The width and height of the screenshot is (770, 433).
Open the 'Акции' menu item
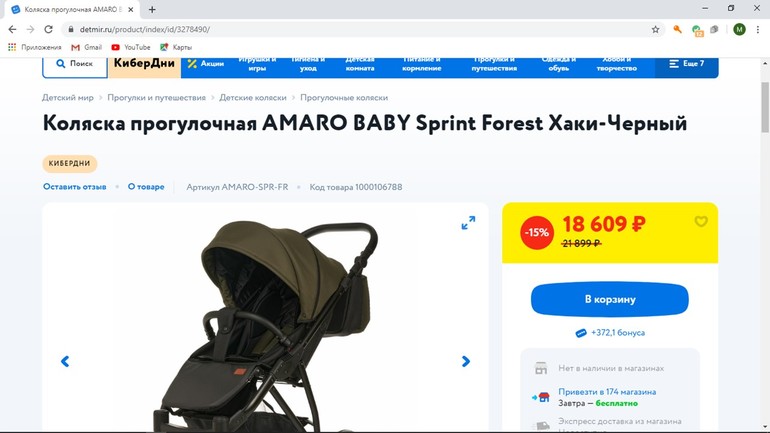pos(206,64)
